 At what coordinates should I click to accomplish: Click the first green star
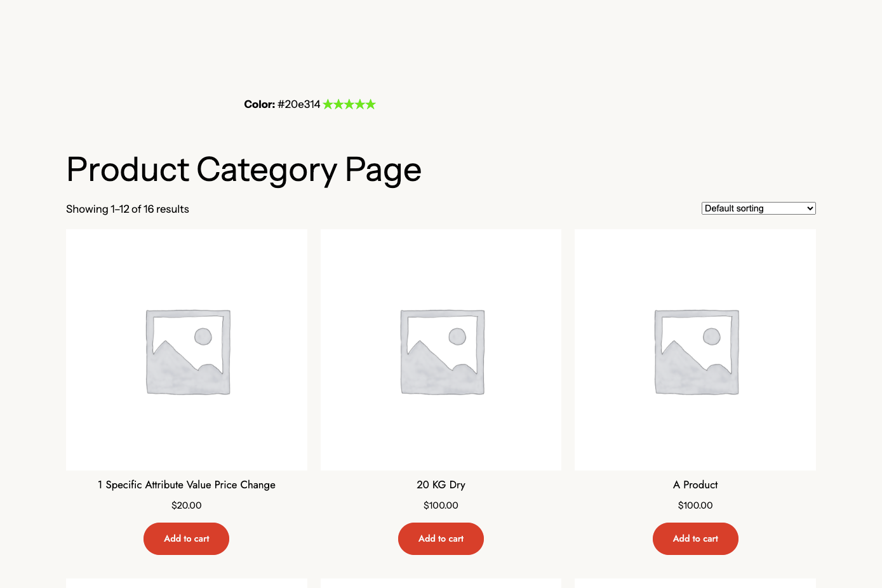pyautogui.click(x=328, y=104)
